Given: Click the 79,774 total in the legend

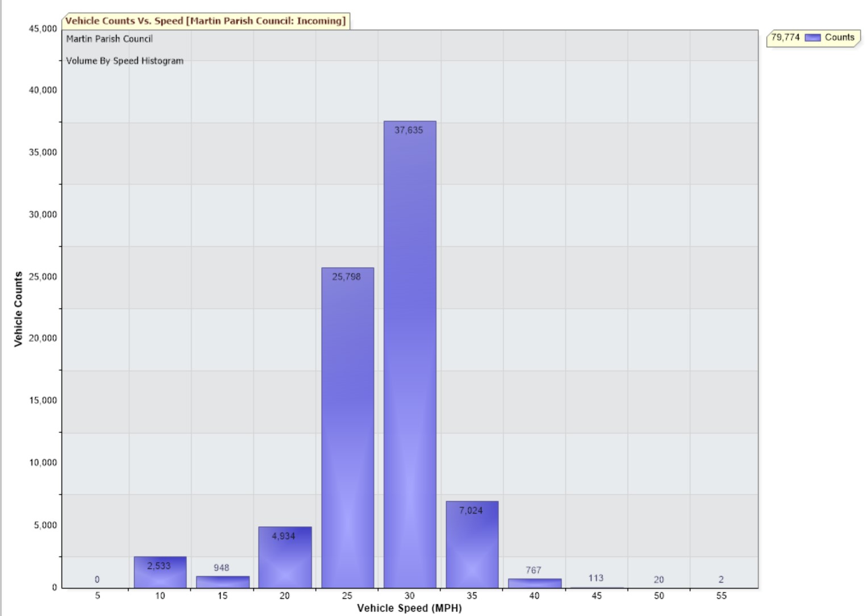Looking at the screenshot, I should click(x=785, y=38).
